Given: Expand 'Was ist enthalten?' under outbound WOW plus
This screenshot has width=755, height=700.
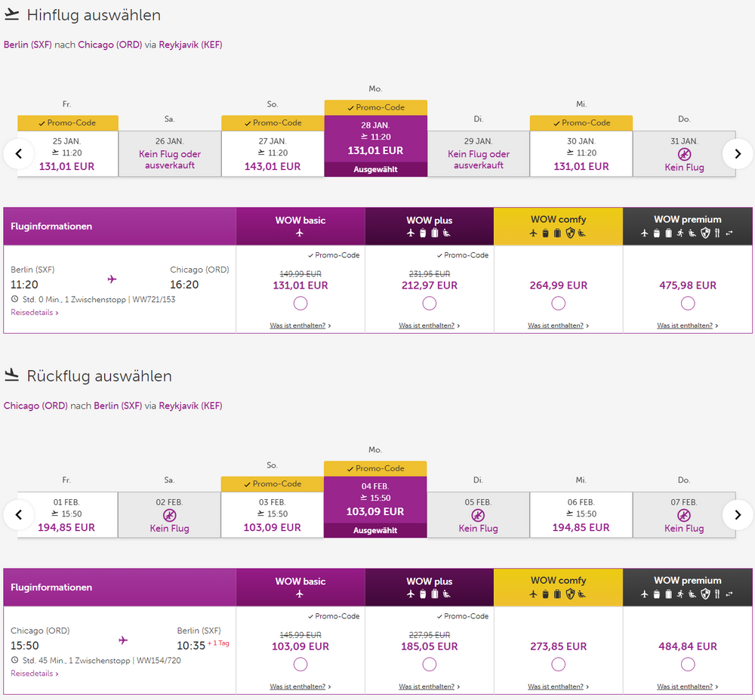Looking at the screenshot, I should coord(429,325).
